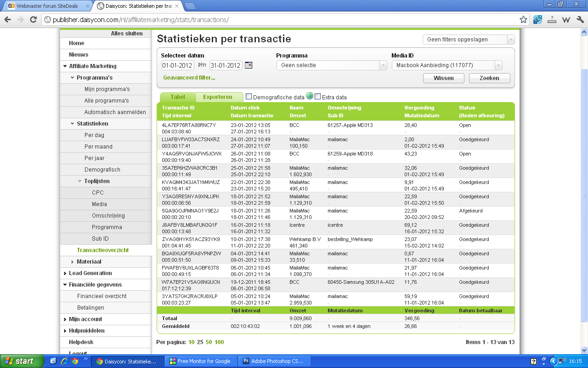
Task: Launch Chrome from the quick launch bar
Action: [x=74, y=361]
